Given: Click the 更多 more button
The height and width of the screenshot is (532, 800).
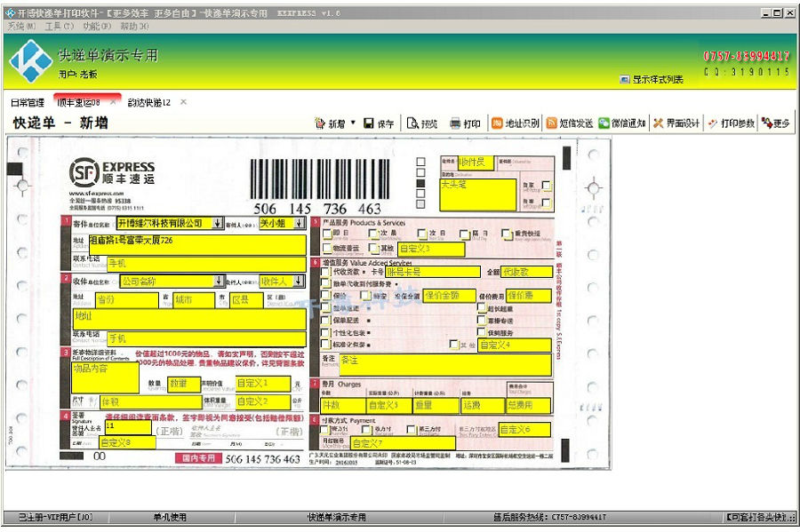Looking at the screenshot, I should pos(776,123).
